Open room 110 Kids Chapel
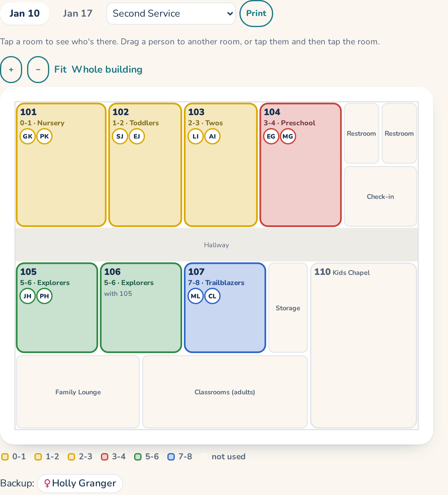448x495 pixels. (x=364, y=345)
